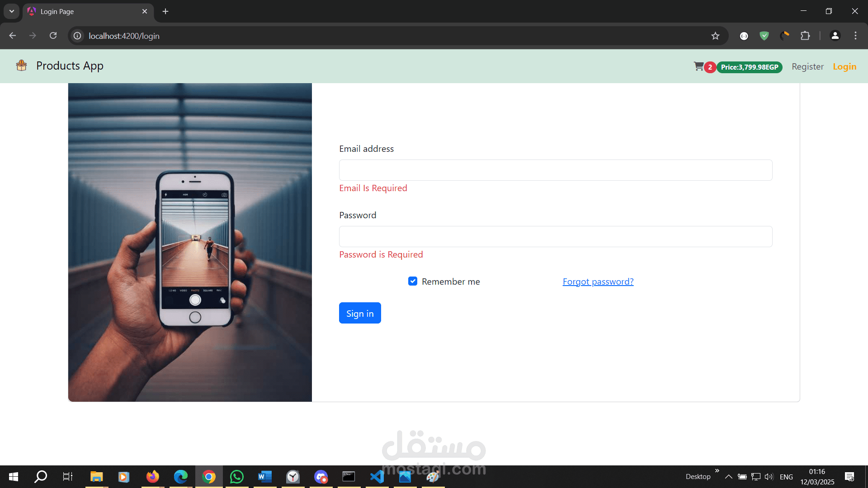868x488 pixels.
Task: Click the Products App logo icon
Action: [21, 66]
